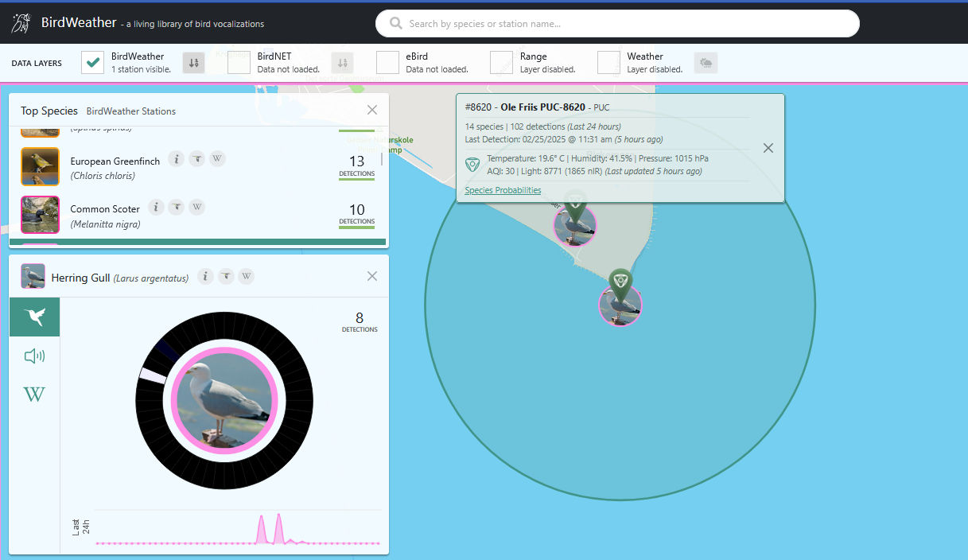Select the European Greenfinch species name
968x560 pixels.
click(x=115, y=161)
